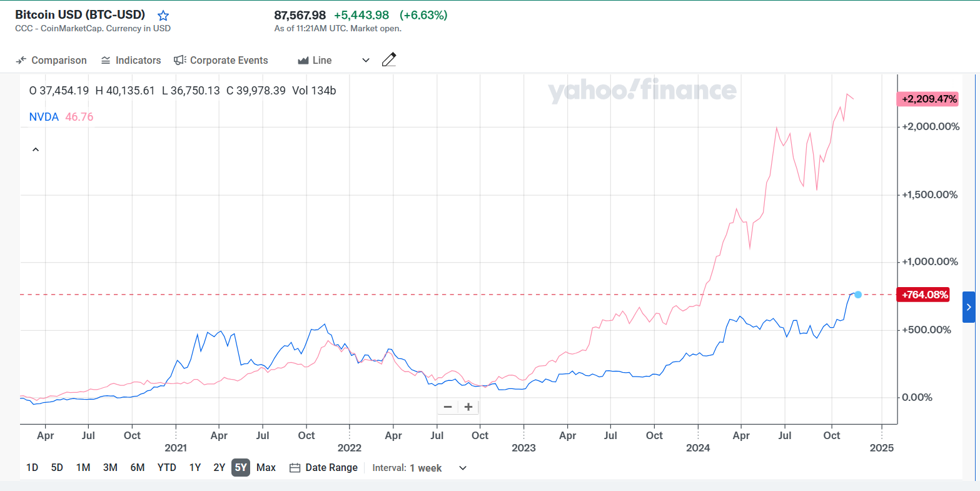Click the 2024 year label on axis
980x491 pixels.
point(698,448)
